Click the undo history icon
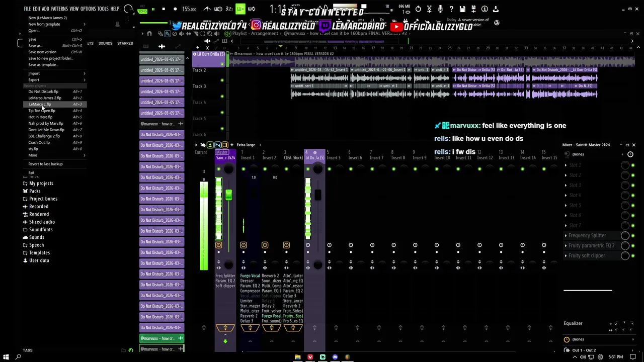Screen dimensions: 644x362 pos(418,9)
